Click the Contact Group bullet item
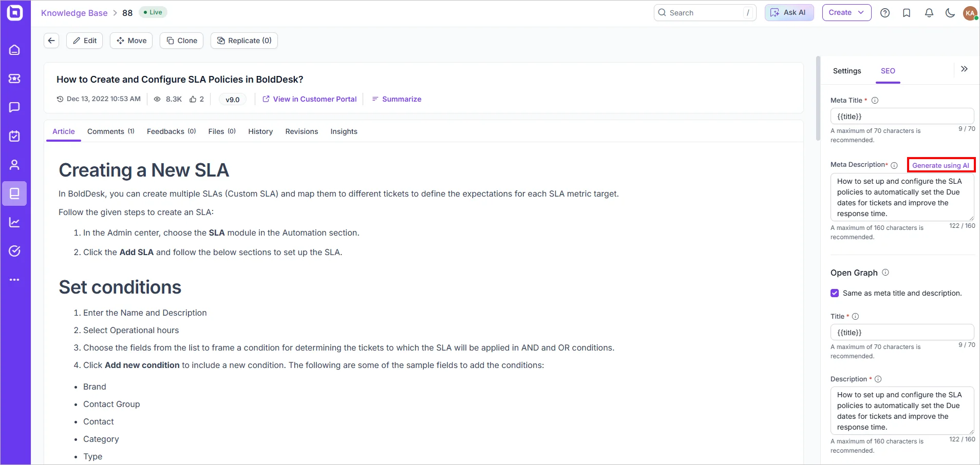Viewport: 980px width, 465px height. pyautogui.click(x=111, y=404)
